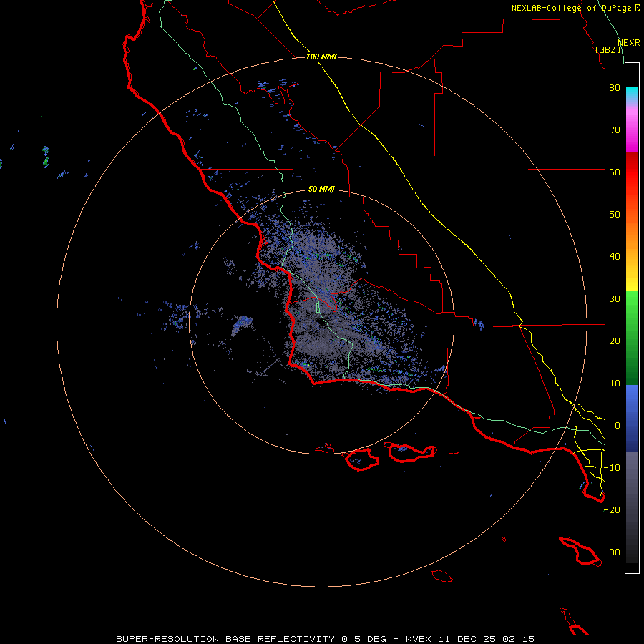This screenshot has height=644, width=644.
Task: Click the 50 NMI range ring label
Action: coord(321,190)
